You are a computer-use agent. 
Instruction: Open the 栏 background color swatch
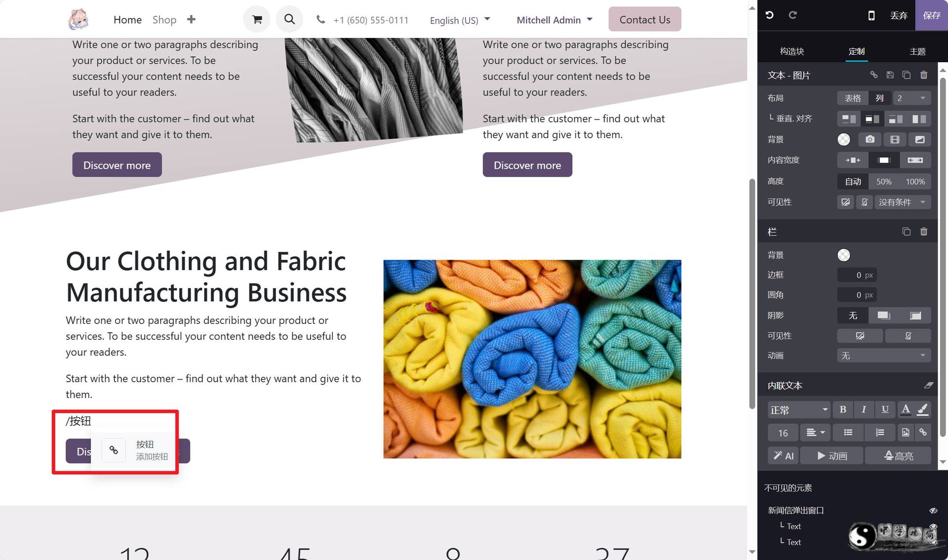[844, 255]
